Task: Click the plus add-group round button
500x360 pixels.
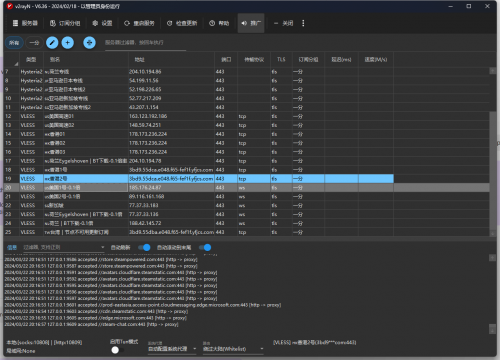Action: pyautogui.click(x=68, y=43)
